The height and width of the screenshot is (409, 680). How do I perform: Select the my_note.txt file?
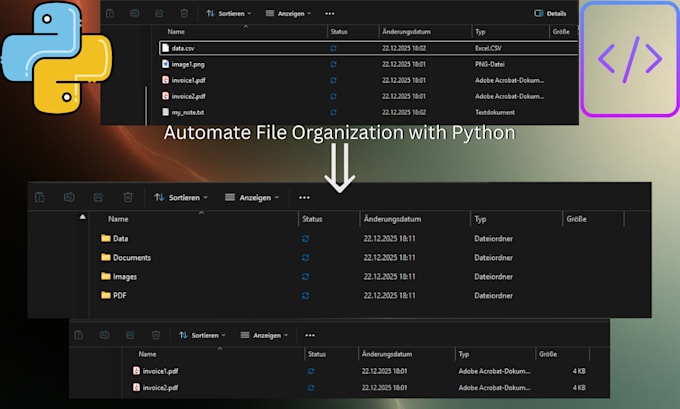187,112
